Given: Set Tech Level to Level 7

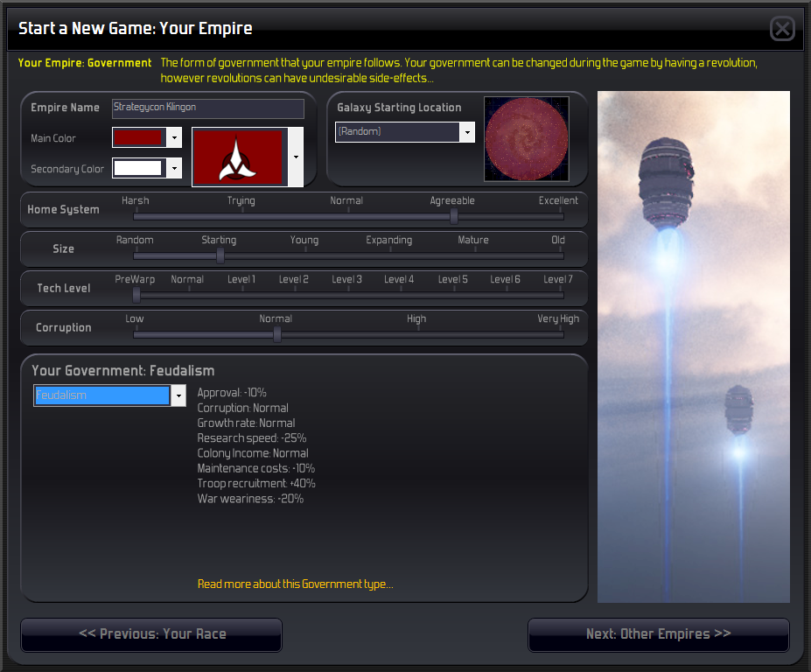Looking at the screenshot, I should point(558,279).
